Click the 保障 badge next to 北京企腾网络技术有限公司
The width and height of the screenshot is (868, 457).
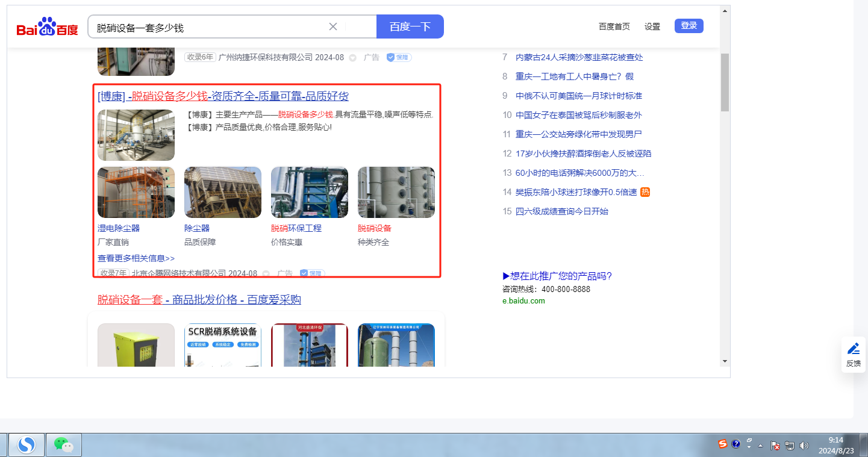pyautogui.click(x=312, y=273)
